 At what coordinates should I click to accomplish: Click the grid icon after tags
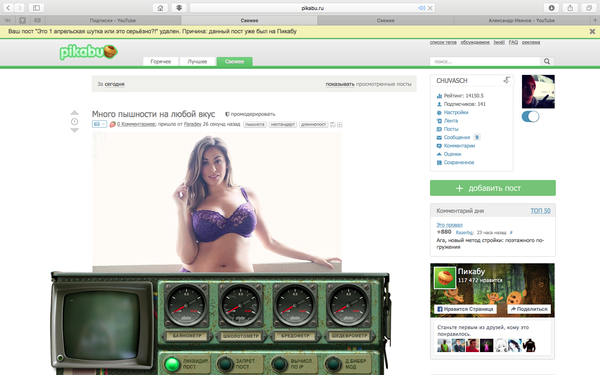point(339,124)
